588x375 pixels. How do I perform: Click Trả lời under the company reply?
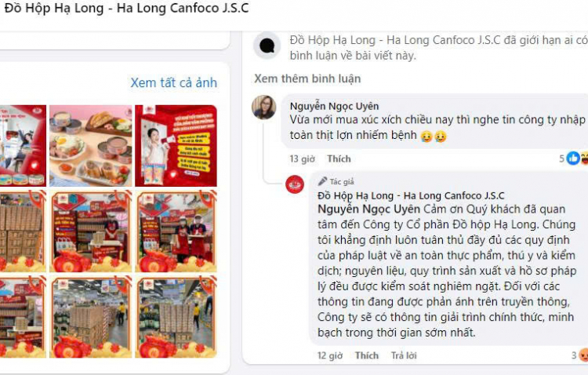(404, 355)
